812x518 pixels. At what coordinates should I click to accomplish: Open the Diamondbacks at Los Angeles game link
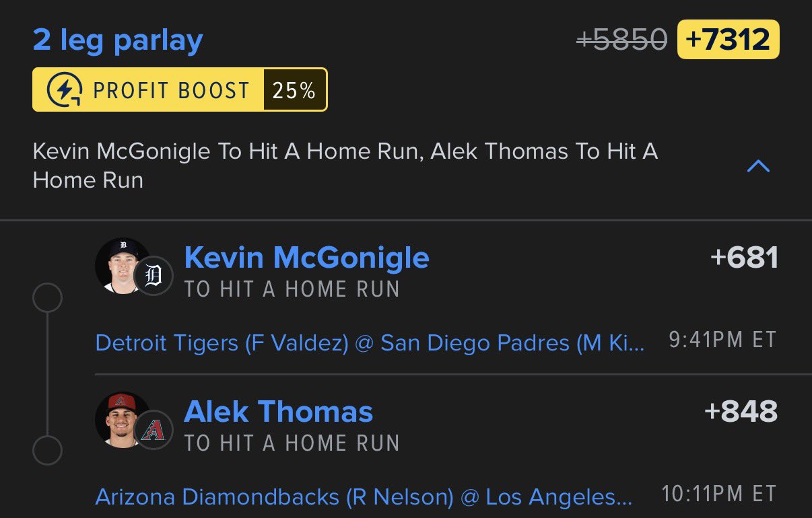tap(364, 496)
